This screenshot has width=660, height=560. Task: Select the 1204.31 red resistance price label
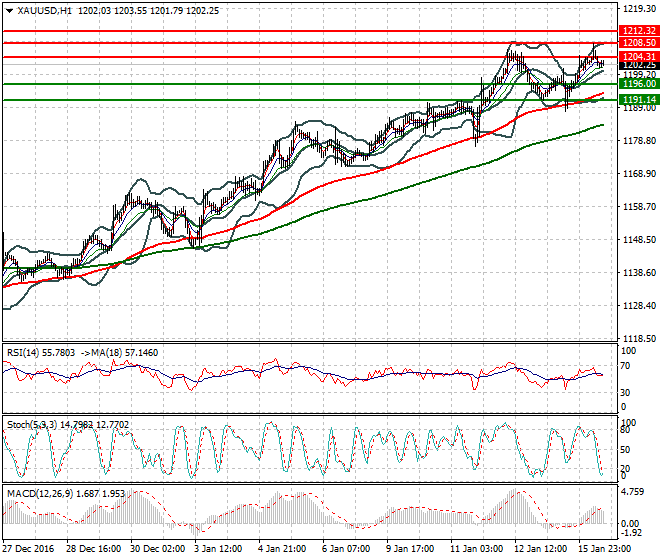[x=639, y=56]
